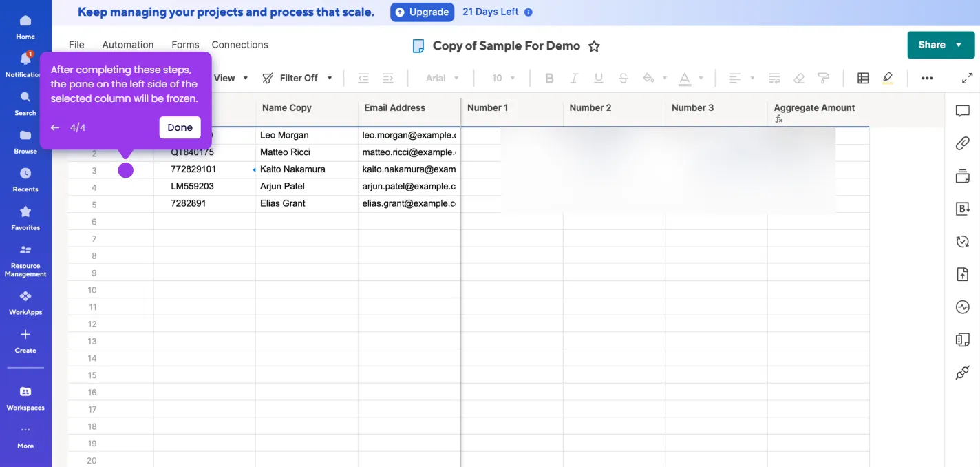Open Workspaces in the sidebar
This screenshot has width=980, height=467.
coord(25,398)
